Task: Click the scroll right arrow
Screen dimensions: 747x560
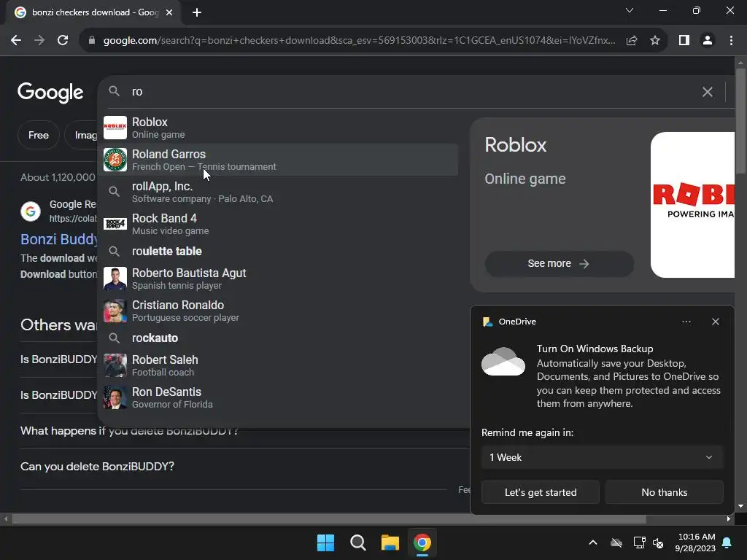Action: tap(729, 519)
